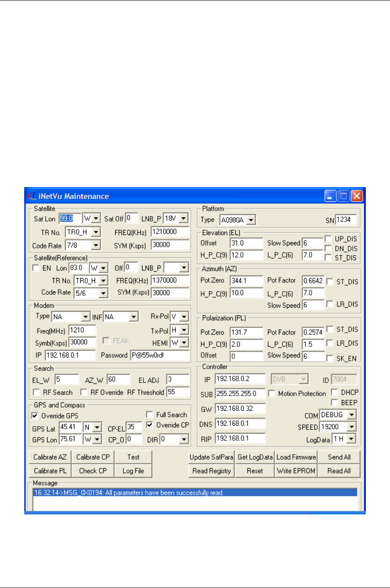Click the Write EPROM button
The image size is (390, 588).
tap(296, 471)
